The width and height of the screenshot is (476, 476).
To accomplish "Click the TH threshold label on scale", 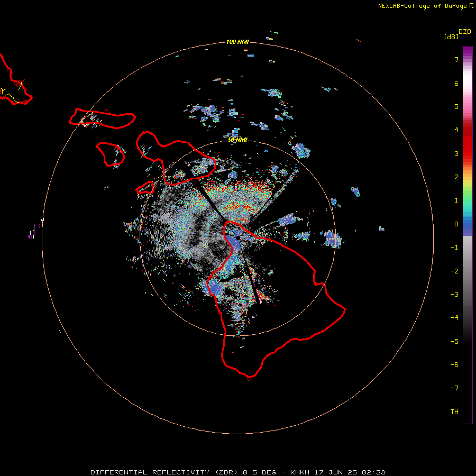I will click(x=454, y=412).
